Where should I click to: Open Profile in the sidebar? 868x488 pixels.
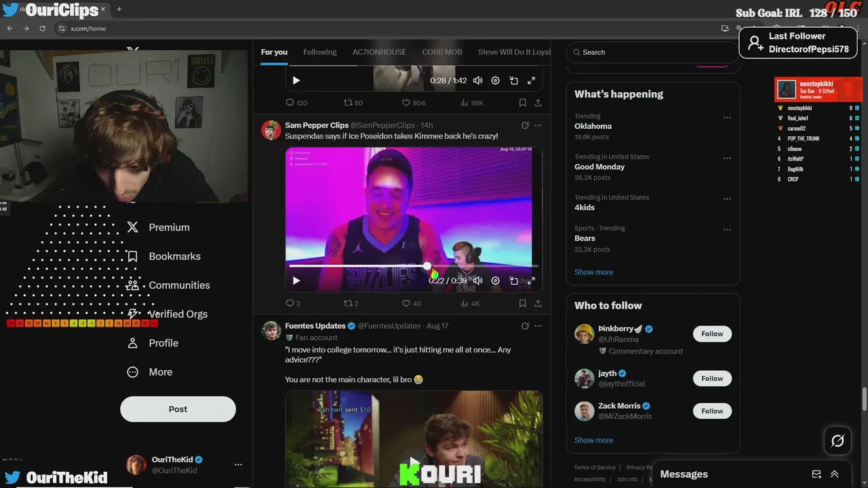[x=153, y=343]
